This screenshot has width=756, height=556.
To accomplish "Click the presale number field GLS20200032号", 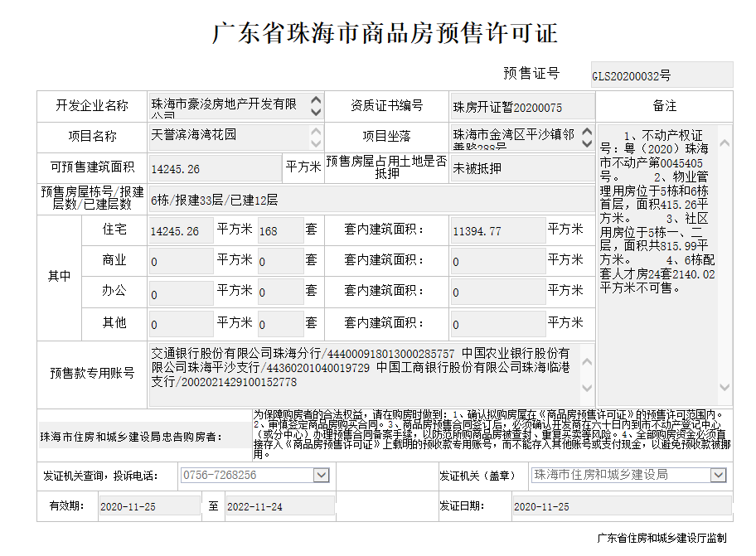I will pyautogui.click(x=661, y=75).
